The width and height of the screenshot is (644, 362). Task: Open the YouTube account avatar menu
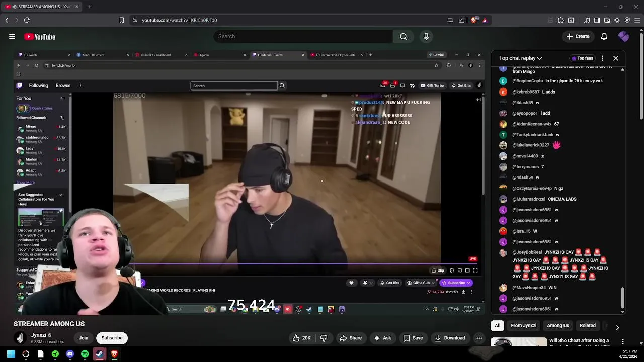(x=623, y=36)
